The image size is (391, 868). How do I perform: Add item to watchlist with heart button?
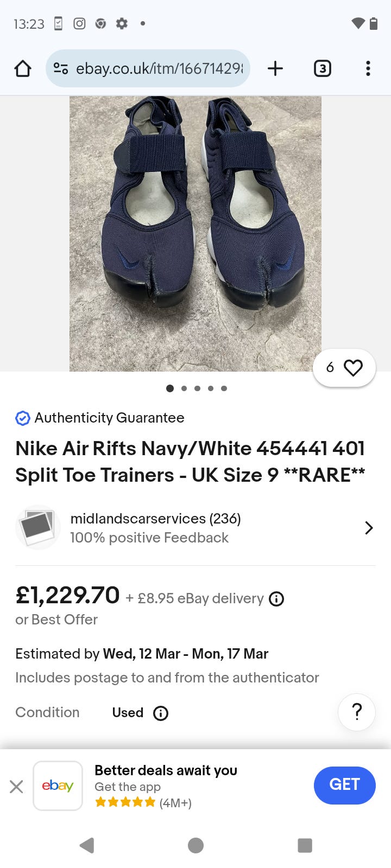click(x=344, y=368)
